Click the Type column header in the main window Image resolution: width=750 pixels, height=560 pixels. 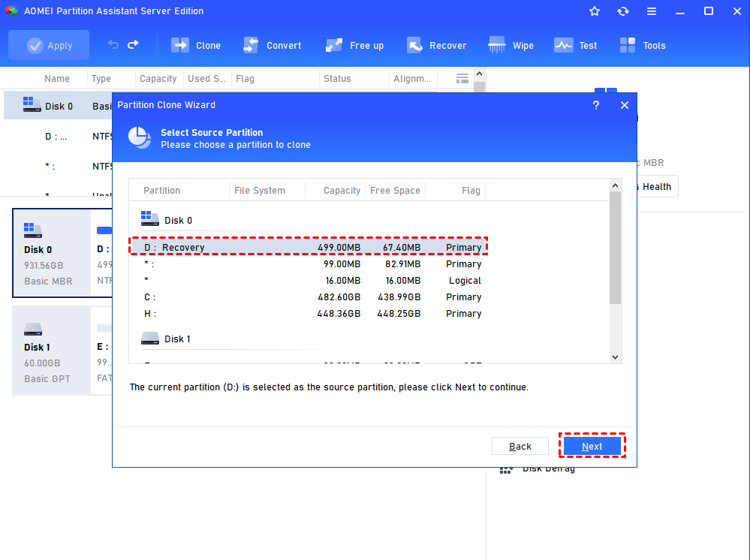tap(101, 78)
